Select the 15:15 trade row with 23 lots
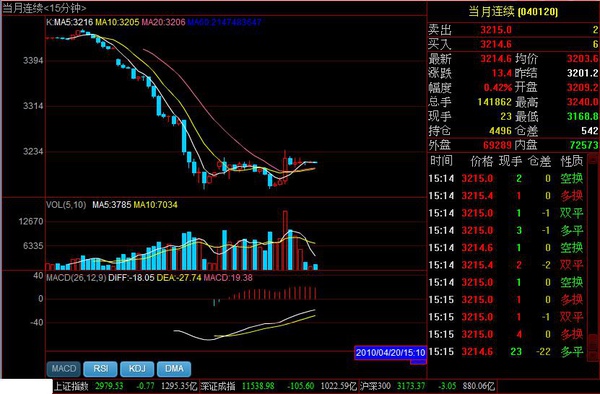This screenshot has width=600, height=394. pyautogui.click(x=507, y=352)
